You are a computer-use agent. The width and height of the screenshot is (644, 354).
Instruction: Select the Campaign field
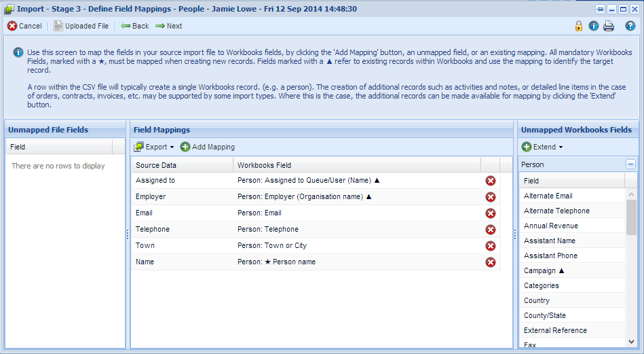click(572, 270)
